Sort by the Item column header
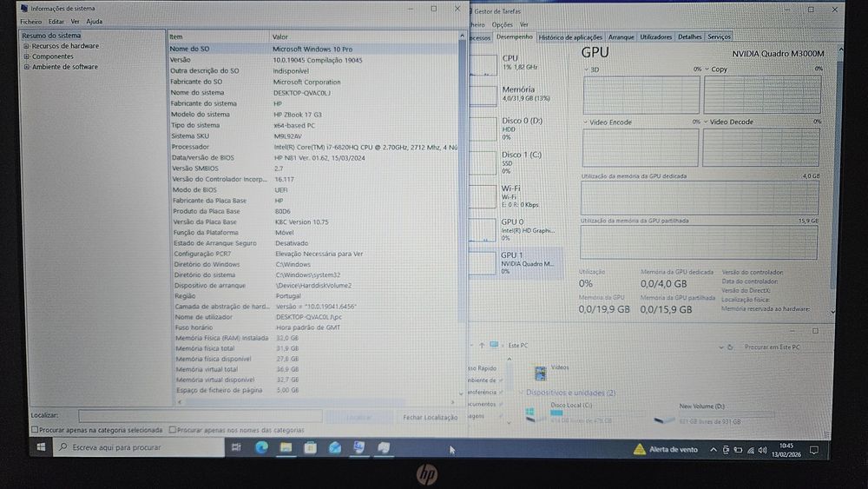 [x=219, y=36]
